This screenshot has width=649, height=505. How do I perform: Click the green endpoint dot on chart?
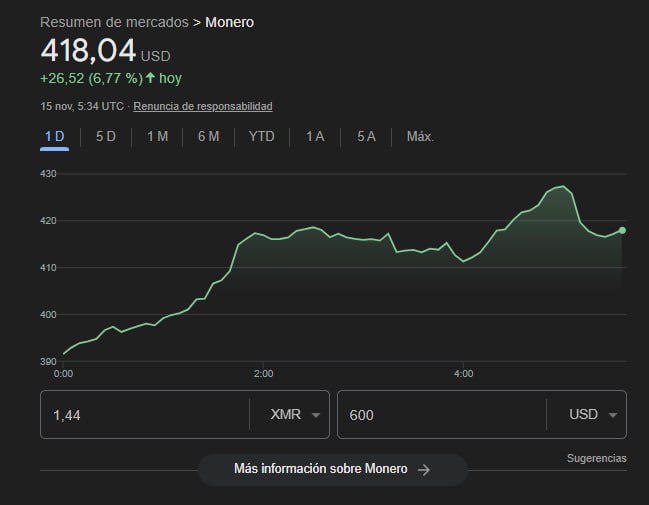(x=622, y=230)
